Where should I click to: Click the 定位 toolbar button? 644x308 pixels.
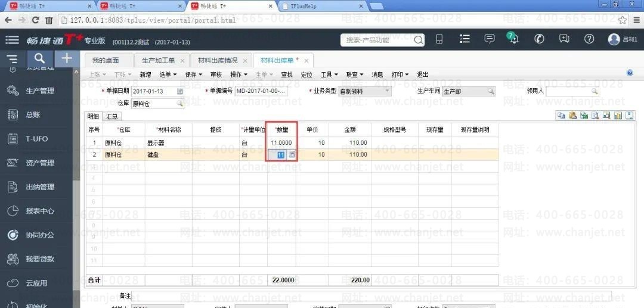(306, 74)
